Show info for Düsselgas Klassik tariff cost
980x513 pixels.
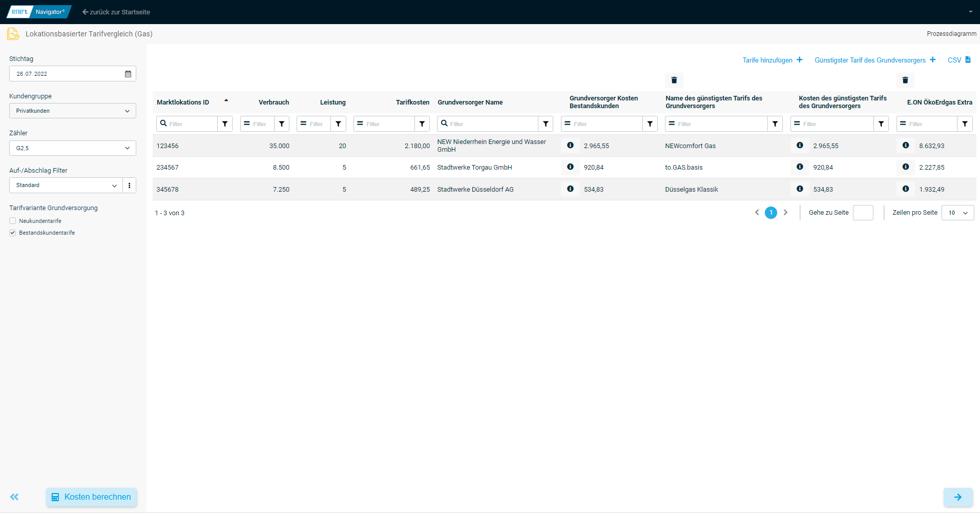(800, 189)
